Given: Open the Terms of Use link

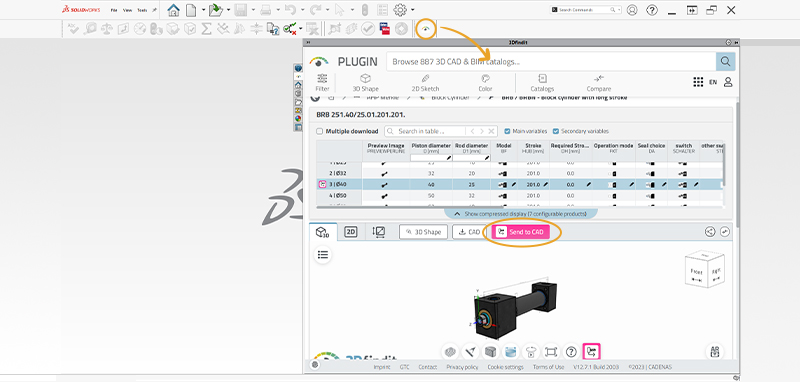Looking at the screenshot, I should (548, 367).
